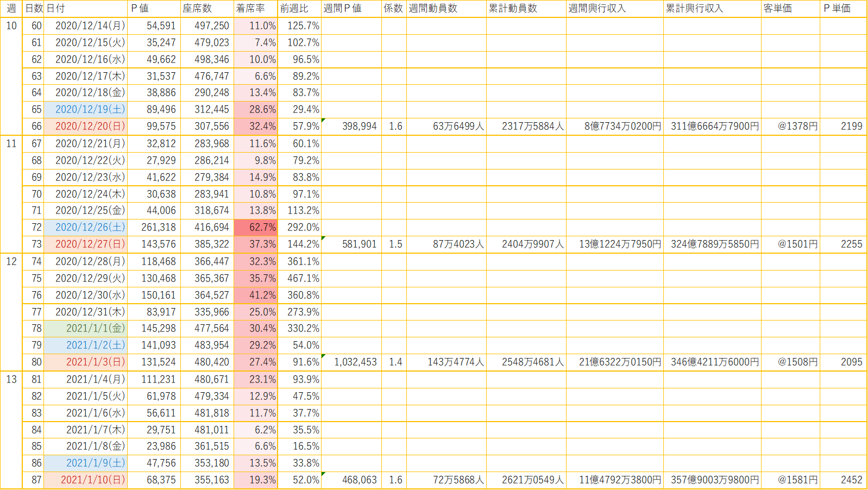Image resolution: width=868 pixels, height=490 pixels.
Task: Click the 日付 column header
Action: tap(85, 9)
